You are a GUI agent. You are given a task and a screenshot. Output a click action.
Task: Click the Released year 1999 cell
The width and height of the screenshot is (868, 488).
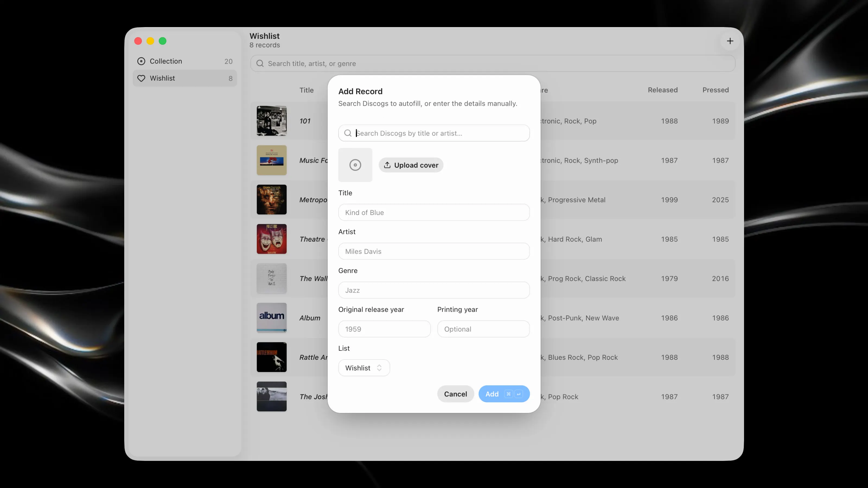click(669, 200)
